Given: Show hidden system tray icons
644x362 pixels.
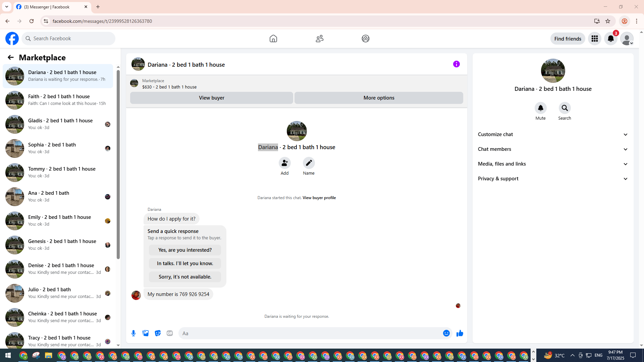Looking at the screenshot, I should (x=573, y=355).
